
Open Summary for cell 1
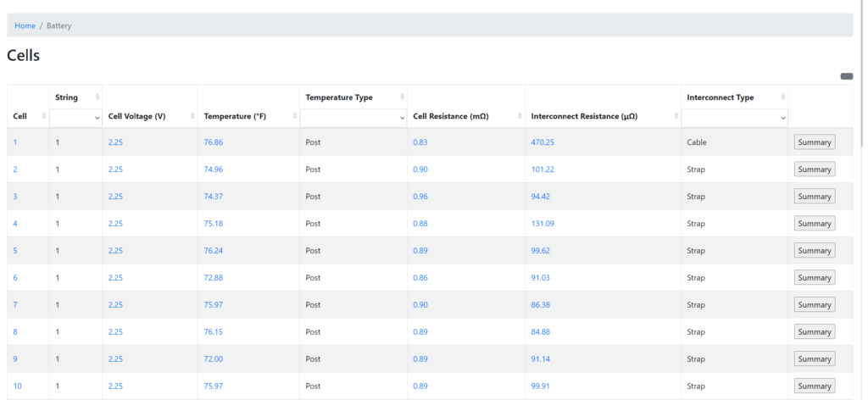[815, 142]
